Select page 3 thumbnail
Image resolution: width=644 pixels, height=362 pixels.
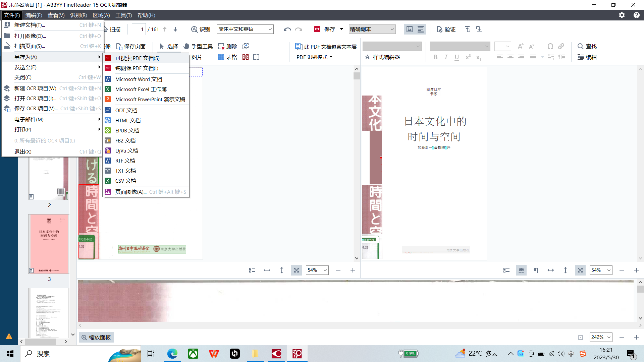click(x=49, y=244)
